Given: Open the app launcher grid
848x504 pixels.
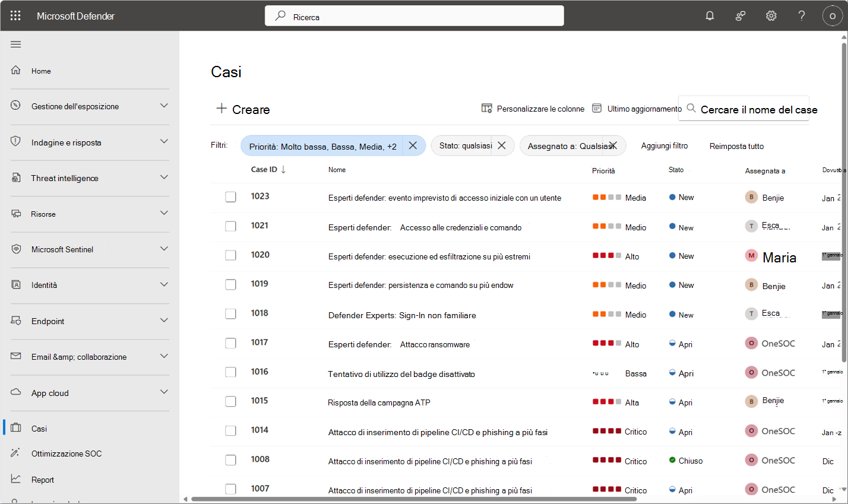Looking at the screenshot, I should pos(15,15).
